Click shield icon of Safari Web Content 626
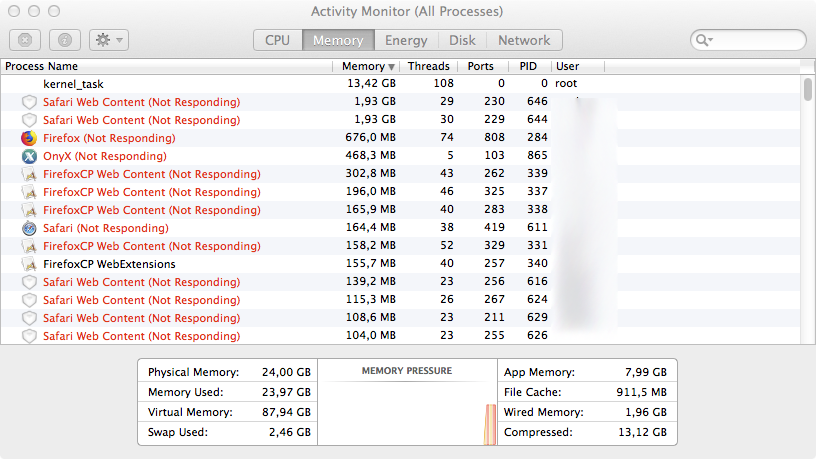Viewport: 816px width, 459px height. [29, 336]
